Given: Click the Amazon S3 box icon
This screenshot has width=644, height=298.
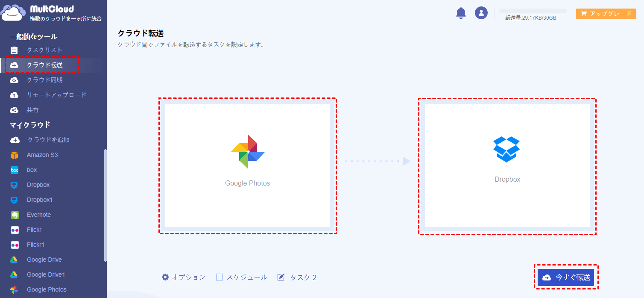Looking at the screenshot, I should (x=15, y=155).
